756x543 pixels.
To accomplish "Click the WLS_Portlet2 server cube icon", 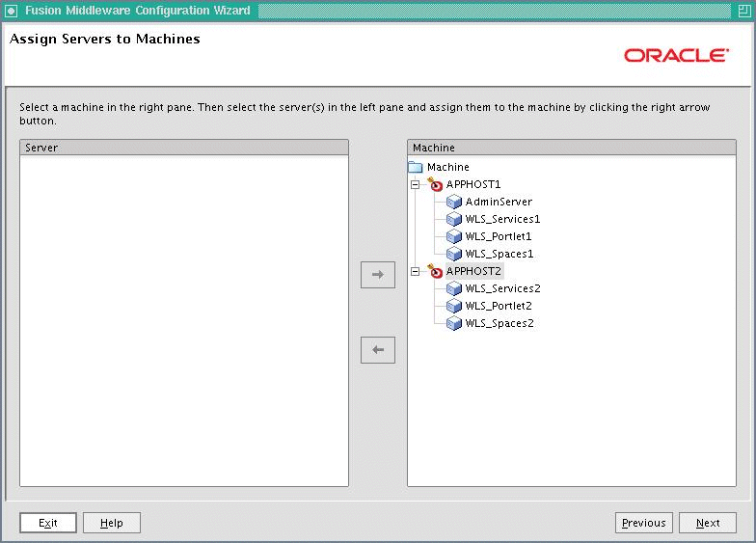I will tap(453, 307).
